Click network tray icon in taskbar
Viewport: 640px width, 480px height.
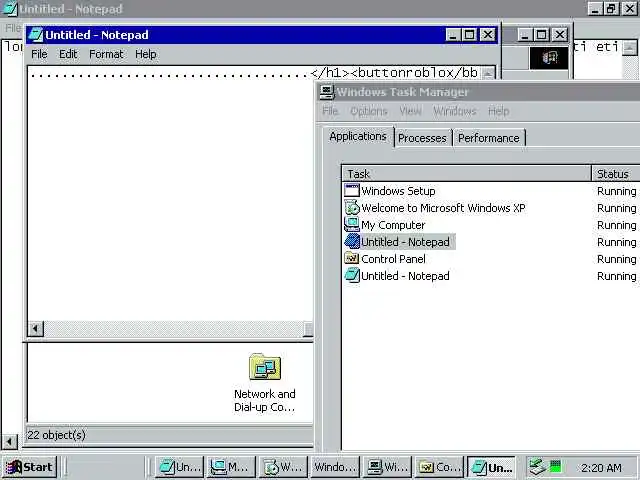click(x=538, y=467)
